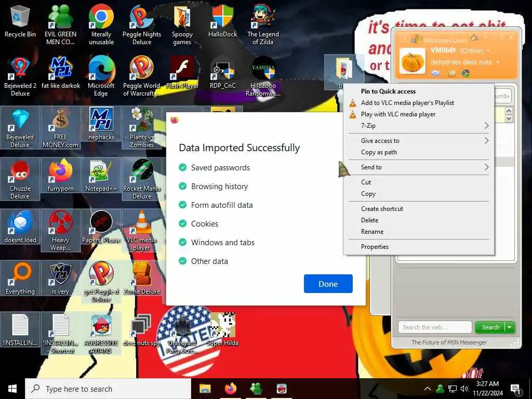Open Flash Player desktop shortcut
532x399 pixels.
tap(182, 73)
